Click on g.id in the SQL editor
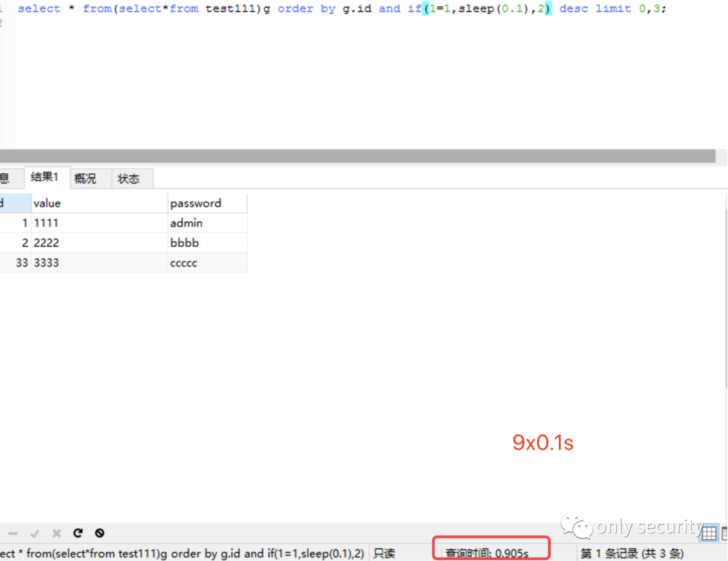 pos(357,8)
